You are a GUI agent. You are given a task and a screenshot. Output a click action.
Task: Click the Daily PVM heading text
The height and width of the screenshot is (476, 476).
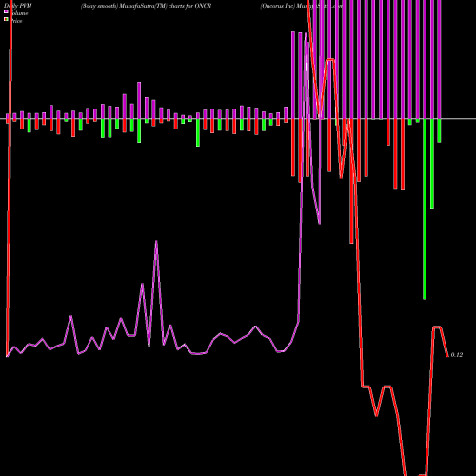[18, 6]
